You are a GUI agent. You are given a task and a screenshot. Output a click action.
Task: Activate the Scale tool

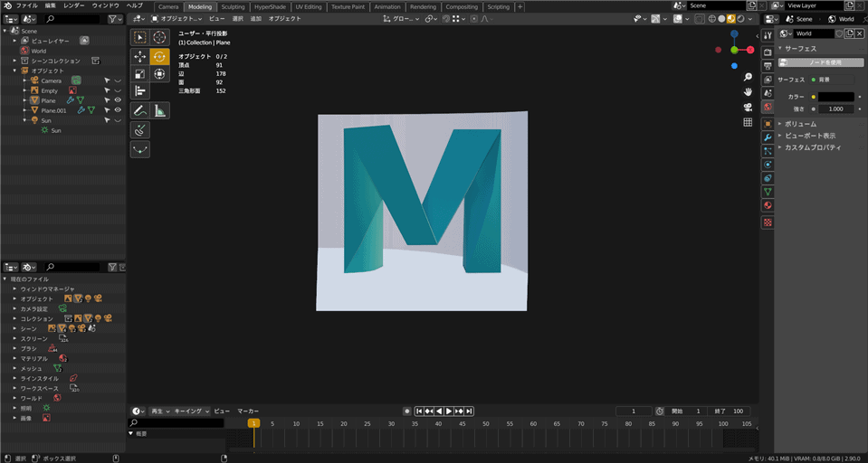[140, 73]
